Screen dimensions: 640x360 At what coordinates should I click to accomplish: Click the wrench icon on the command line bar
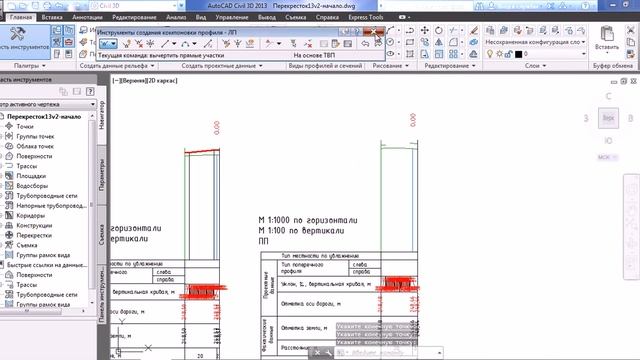click(x=329, y=352)
